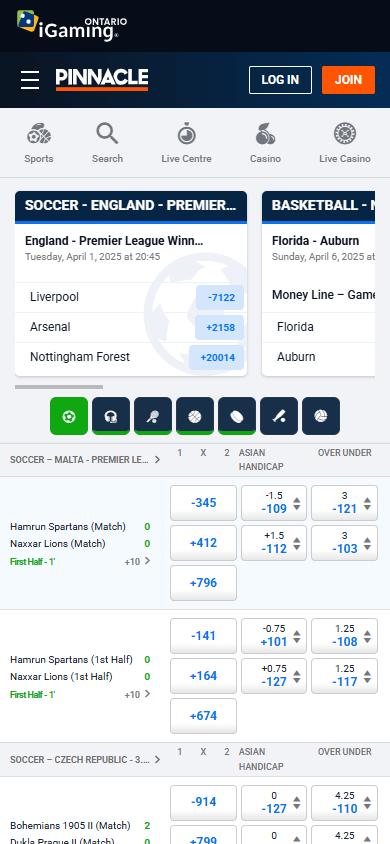
Task: Select the esports headset filter
Action: point(111,416)
